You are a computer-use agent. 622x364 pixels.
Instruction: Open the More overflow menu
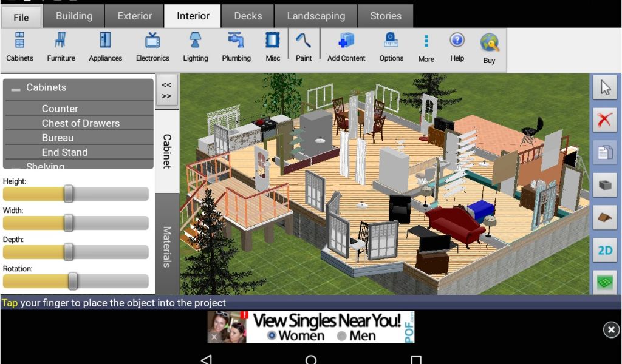426,47
